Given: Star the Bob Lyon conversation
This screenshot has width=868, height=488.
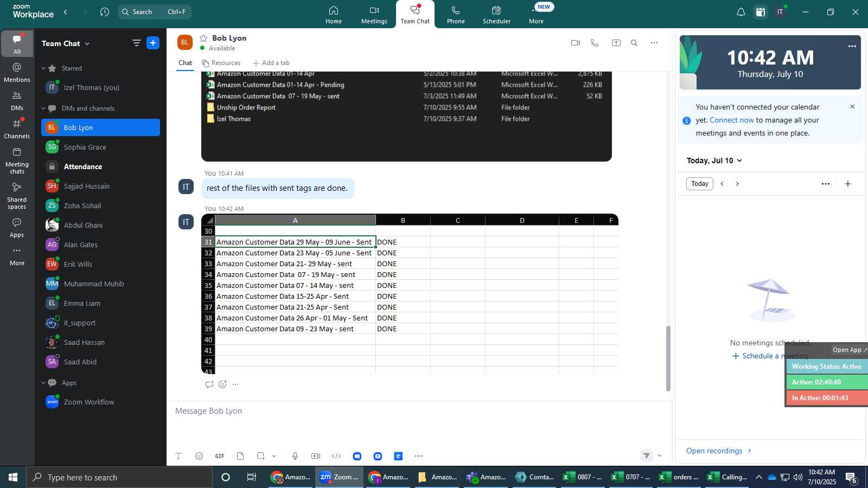Looking at the screenshot, I should tap(203, 38).
